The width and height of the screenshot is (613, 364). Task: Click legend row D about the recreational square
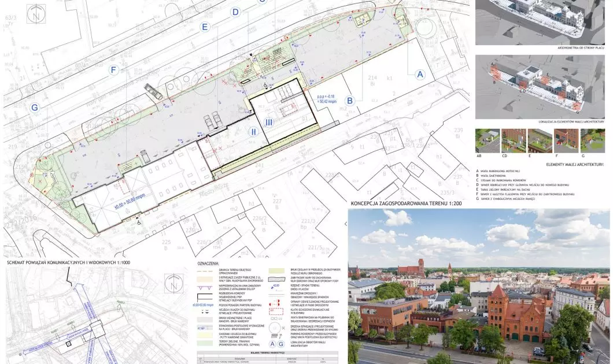523,185
